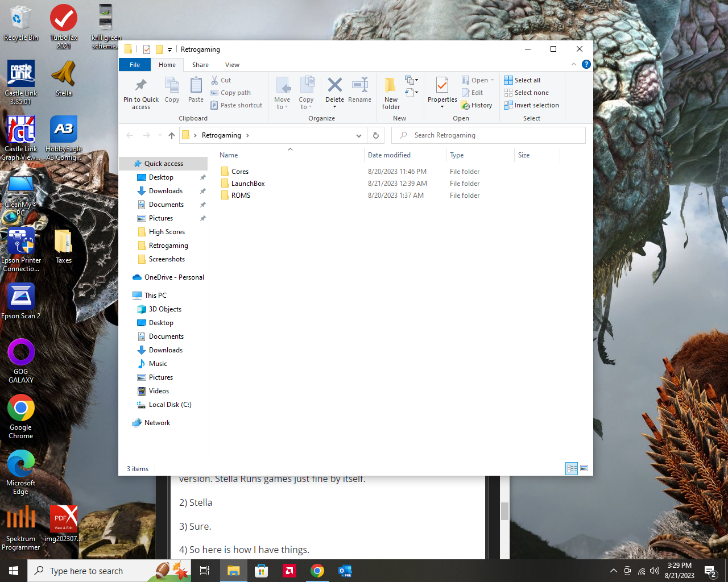
Task: Create a New folder from ribbon
Action: coord(391,93)
